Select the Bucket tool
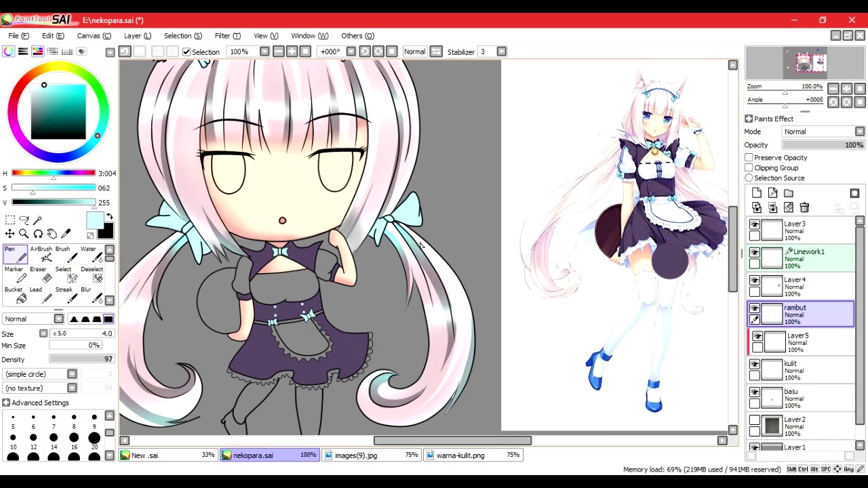 [x=15, y=296]
